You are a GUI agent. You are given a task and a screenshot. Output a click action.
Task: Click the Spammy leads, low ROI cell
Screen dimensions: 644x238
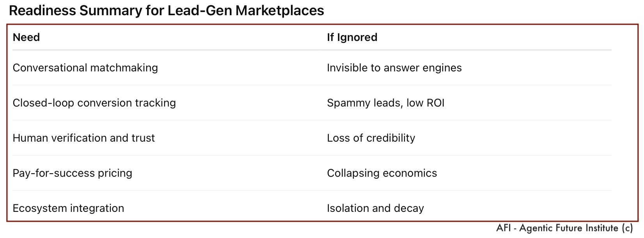coord(385,103)
